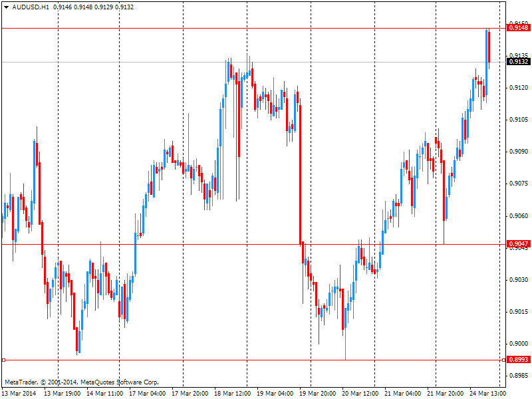The image size is (532, 399).
Task: Click the 21 Mar 20:00 time label
Action: click(x=446, y=394)
